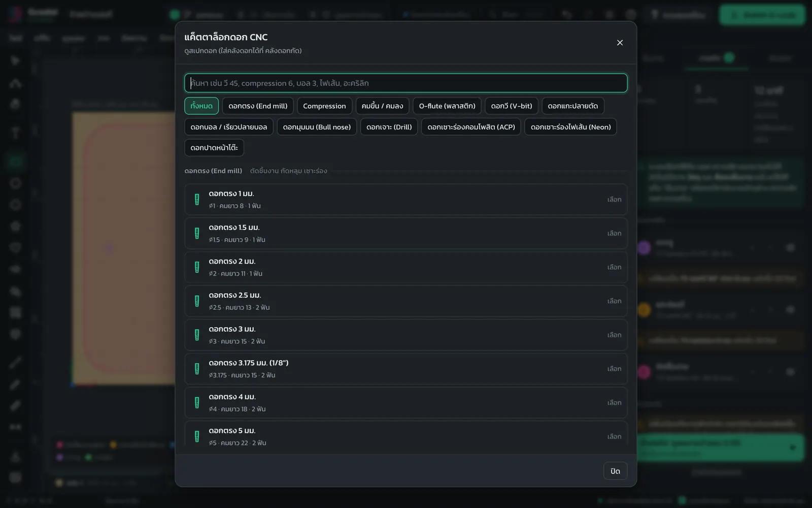
Task: Filter by ดอกตรง (End mill) chip
Action: [258, 106]
